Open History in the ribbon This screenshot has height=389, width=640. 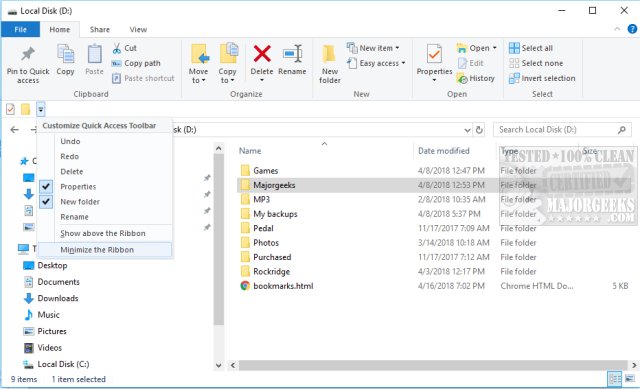coord(476,78)
